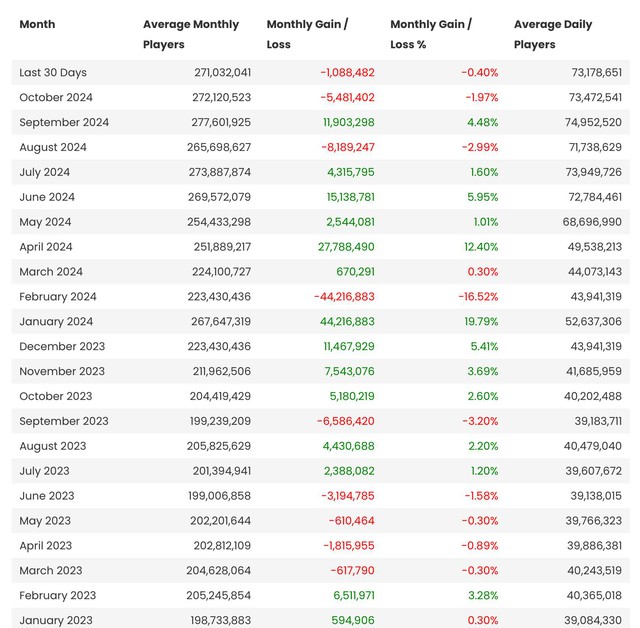Select the Last 30 Days row label
Screen dimensions: 640x628
pos(51,72)
